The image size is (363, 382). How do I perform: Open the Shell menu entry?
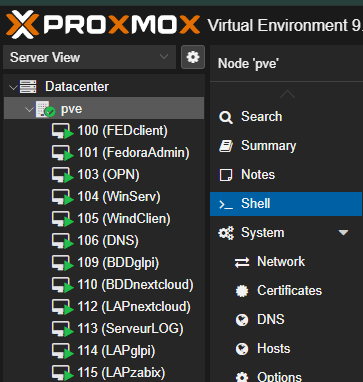point(286,204)
